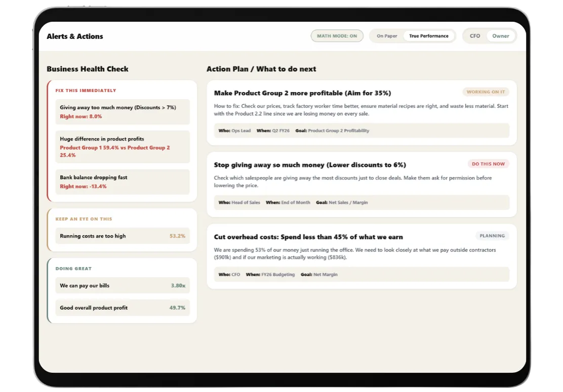Viewport: 563px width, 392px height.
Task: Select the Owner perspective
Action: 501,36
